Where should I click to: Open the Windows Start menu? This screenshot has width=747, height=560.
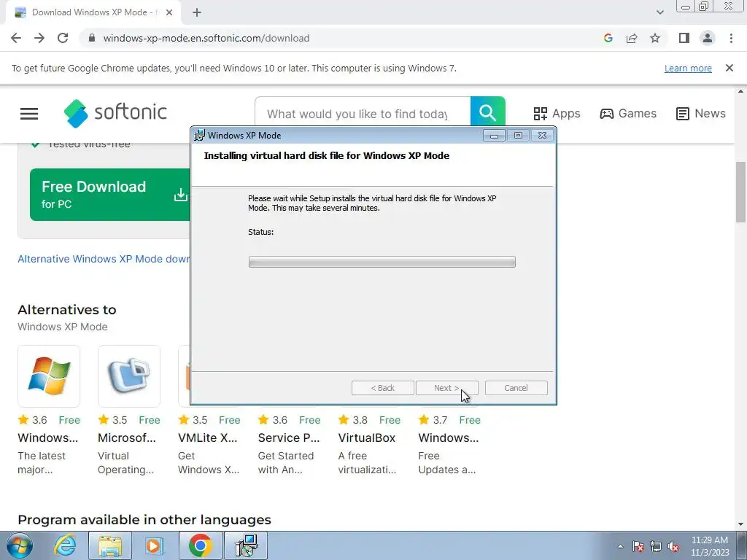[19, 545]
